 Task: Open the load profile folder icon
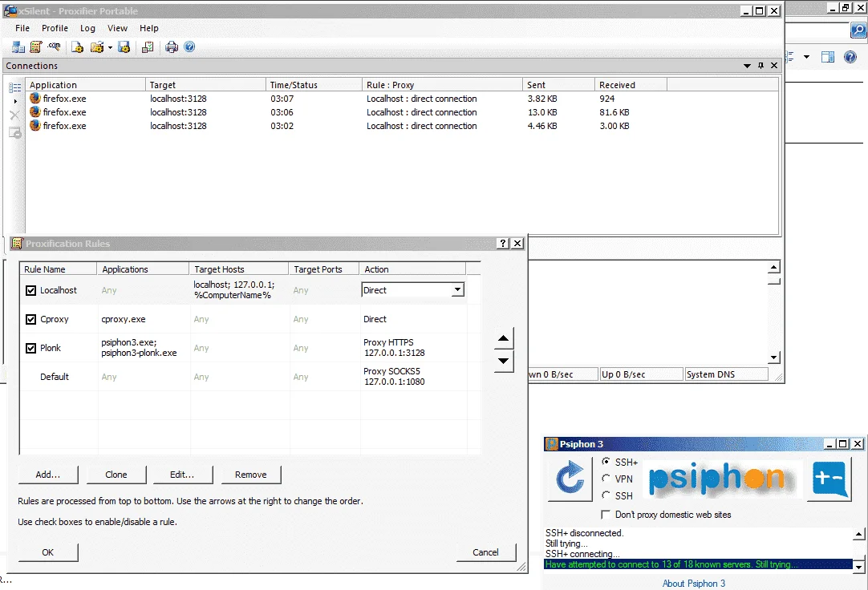97,47
